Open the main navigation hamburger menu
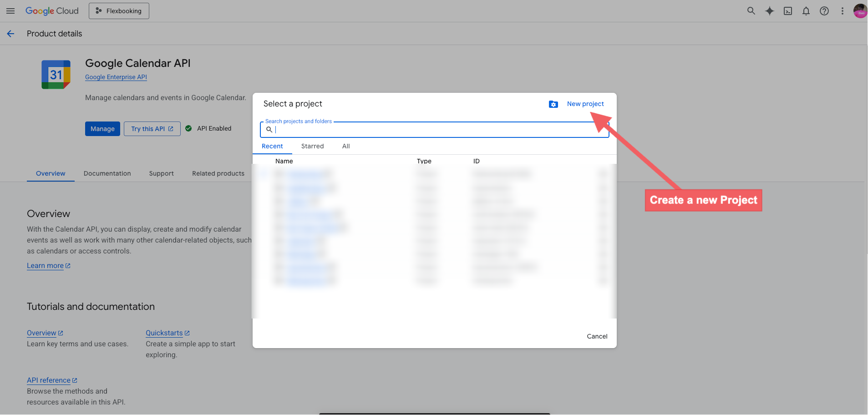 [10, 11]
